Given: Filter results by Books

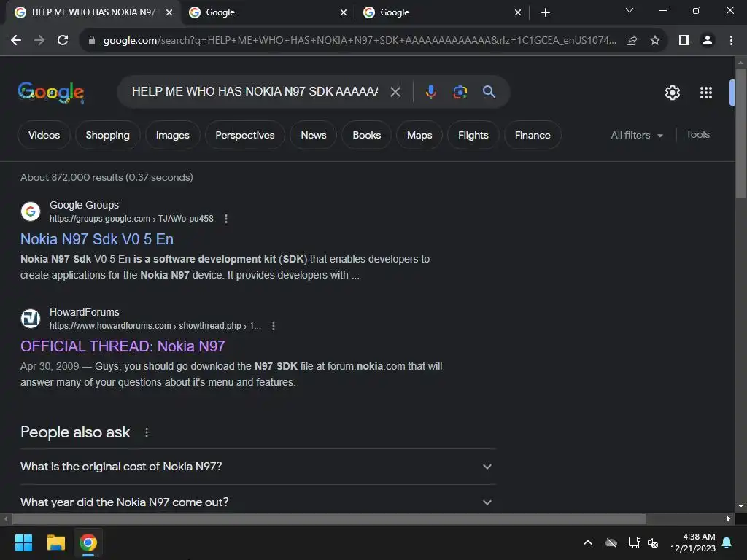Looking at the screenshot, I should tap(366, 135).
